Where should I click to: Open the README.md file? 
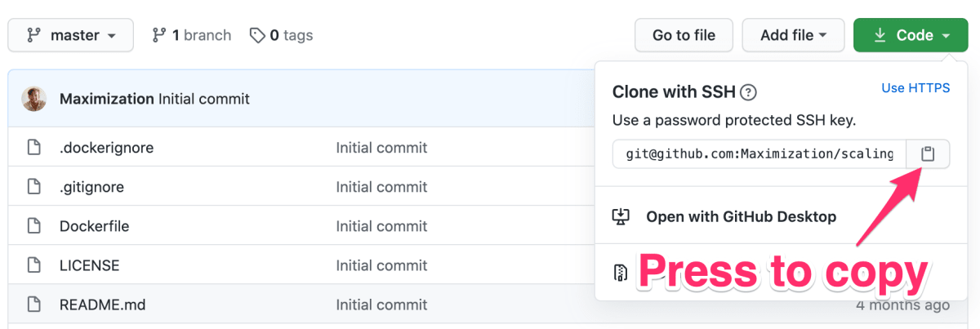click(102, 305)
